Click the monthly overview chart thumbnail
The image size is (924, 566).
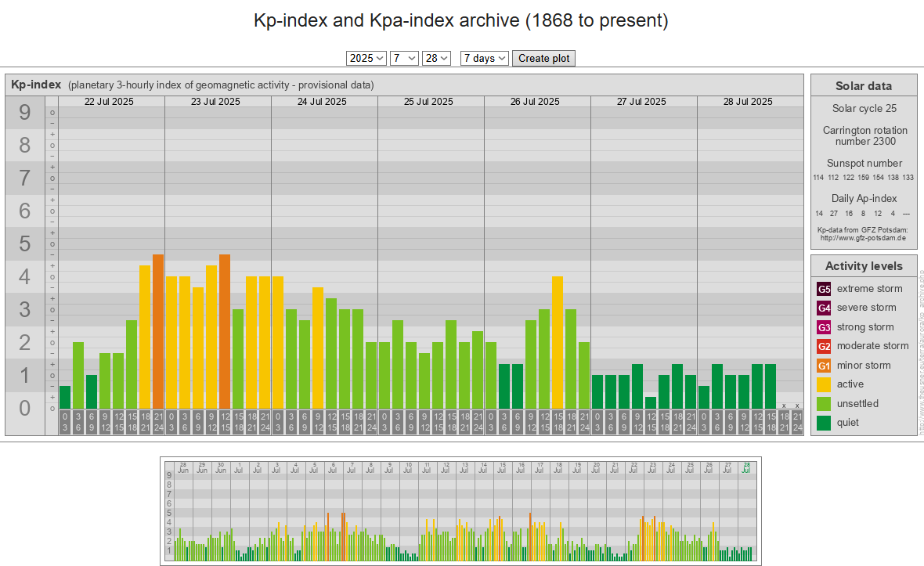click(459, 510)
